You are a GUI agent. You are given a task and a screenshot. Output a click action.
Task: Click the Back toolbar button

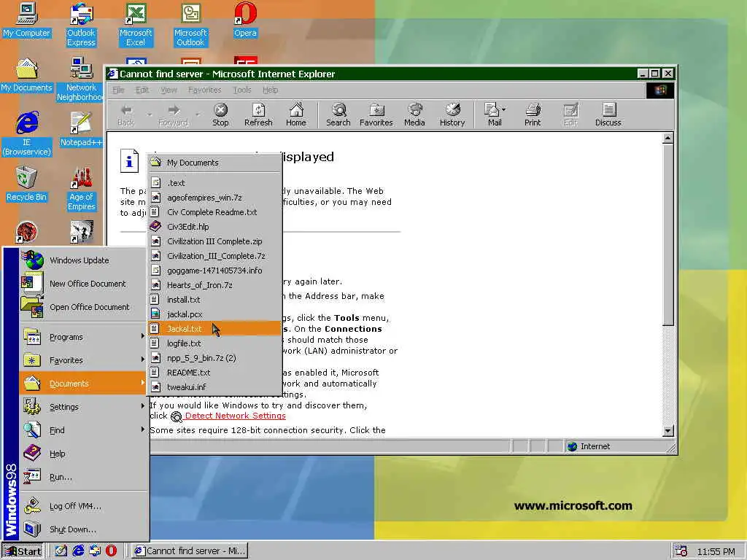[125, 114]
